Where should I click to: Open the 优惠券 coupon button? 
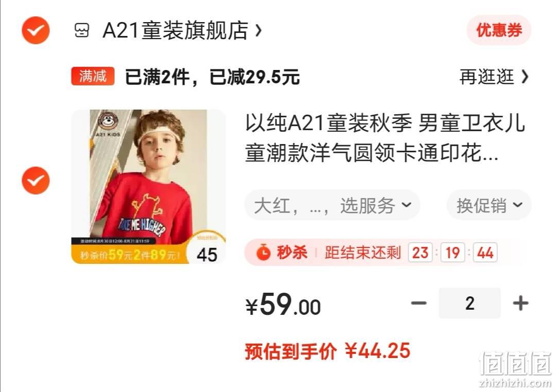coord(499,30)
